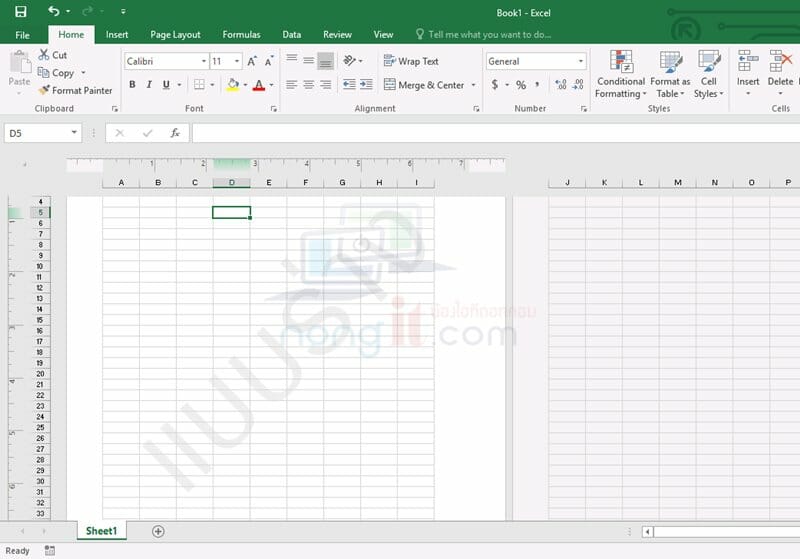This screenshot has width=800, height=559.
Task: Open the borders dropdown arrow
Action: (x=212, y=85)
